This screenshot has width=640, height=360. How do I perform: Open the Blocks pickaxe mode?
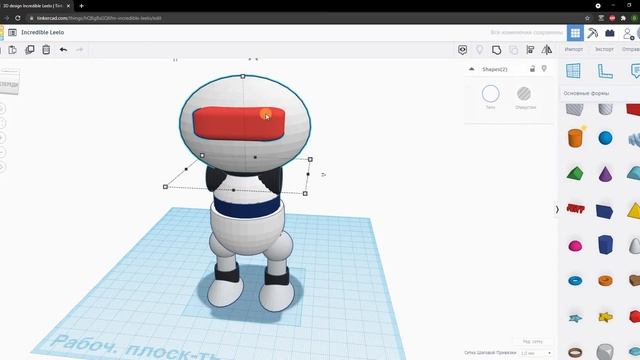coord(592,33)
